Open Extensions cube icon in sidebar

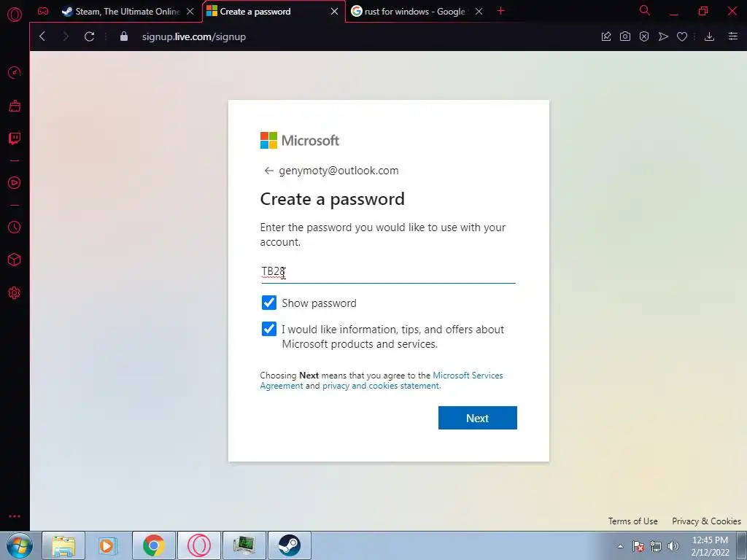pyautogui.click(x=15, y=260)
